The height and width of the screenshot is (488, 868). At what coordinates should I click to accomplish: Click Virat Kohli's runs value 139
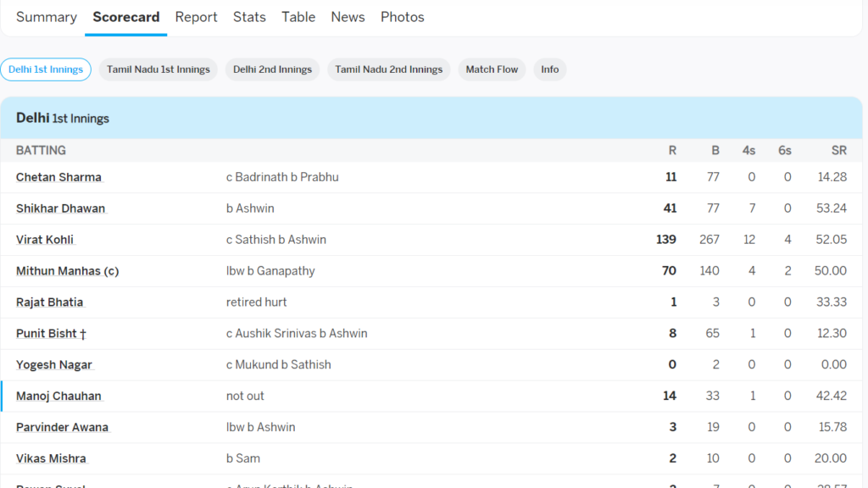coord(666,240)
